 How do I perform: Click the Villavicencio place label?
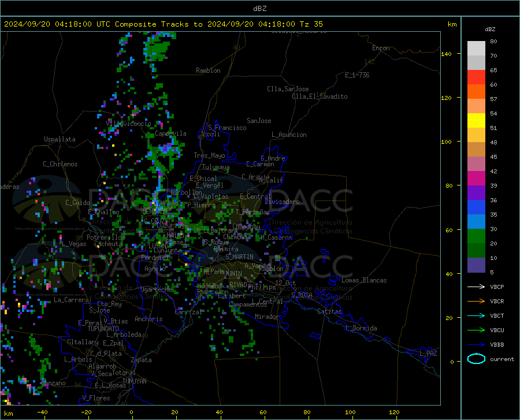click(129, 124)
